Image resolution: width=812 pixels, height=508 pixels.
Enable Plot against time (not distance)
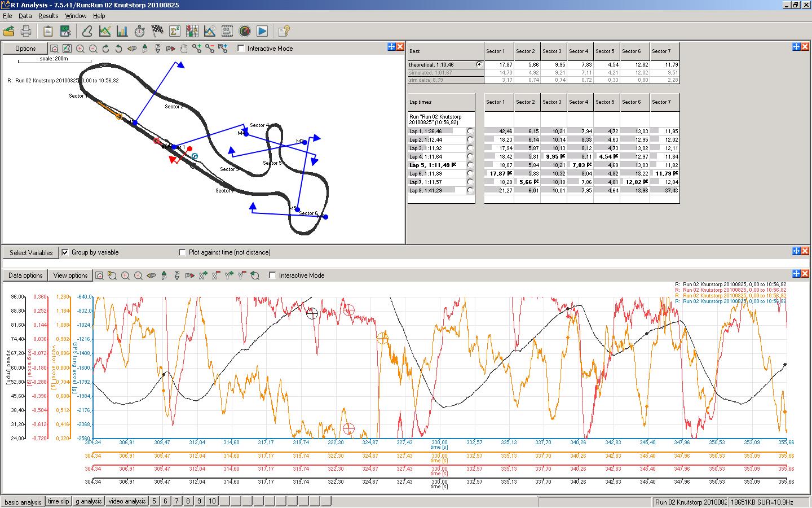[182, 252]
